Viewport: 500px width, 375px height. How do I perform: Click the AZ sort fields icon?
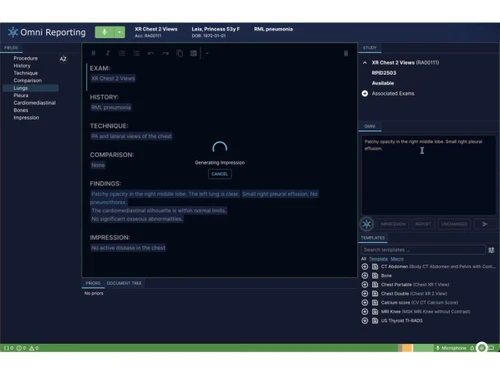point(63,59)
